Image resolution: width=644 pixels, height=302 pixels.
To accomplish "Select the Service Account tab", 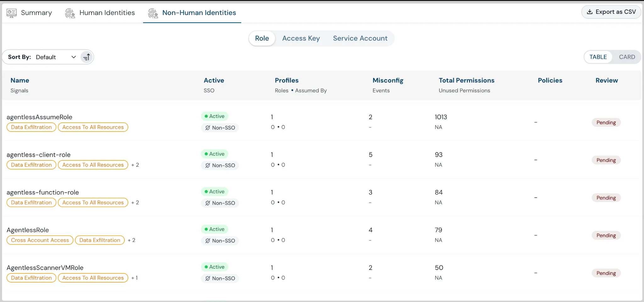I will click(360, 38).
